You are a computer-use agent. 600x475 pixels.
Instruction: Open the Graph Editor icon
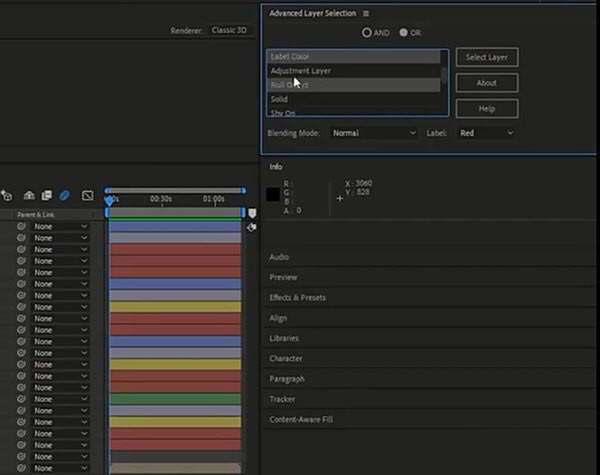pyautogui.click(x=88, y=196)
